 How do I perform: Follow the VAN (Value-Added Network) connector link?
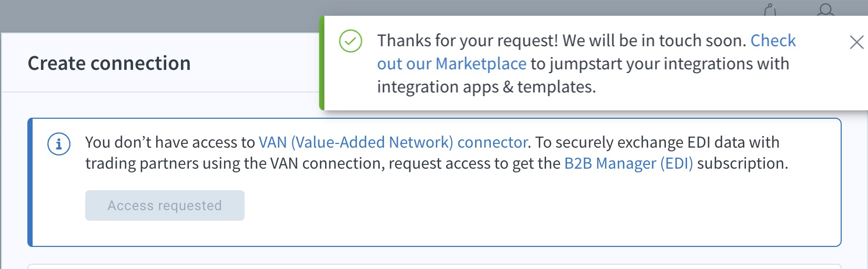pyautogui.click(x=393, y=142)
